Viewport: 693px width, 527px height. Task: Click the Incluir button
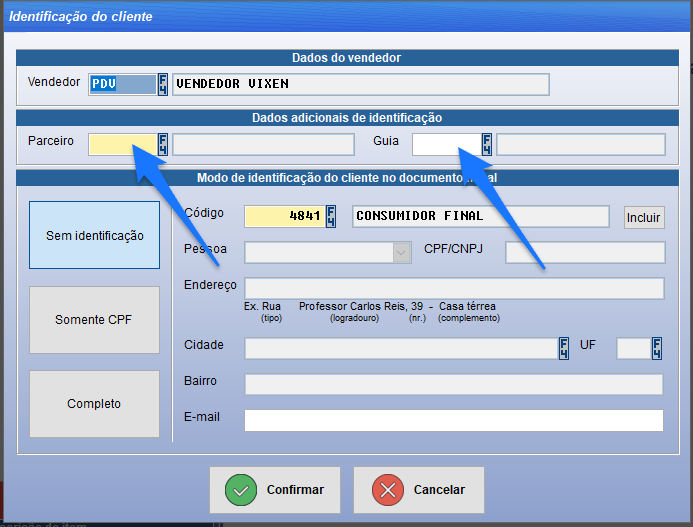click(644, 217)
